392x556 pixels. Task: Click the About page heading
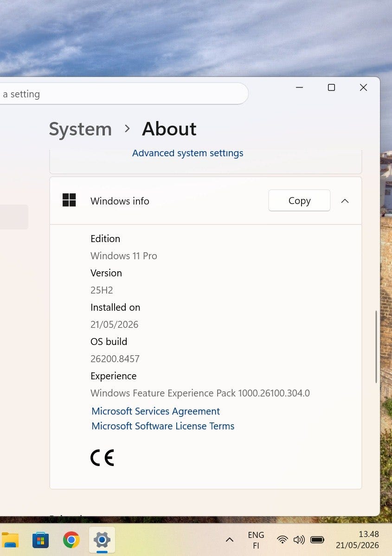(x=169, y=129)
